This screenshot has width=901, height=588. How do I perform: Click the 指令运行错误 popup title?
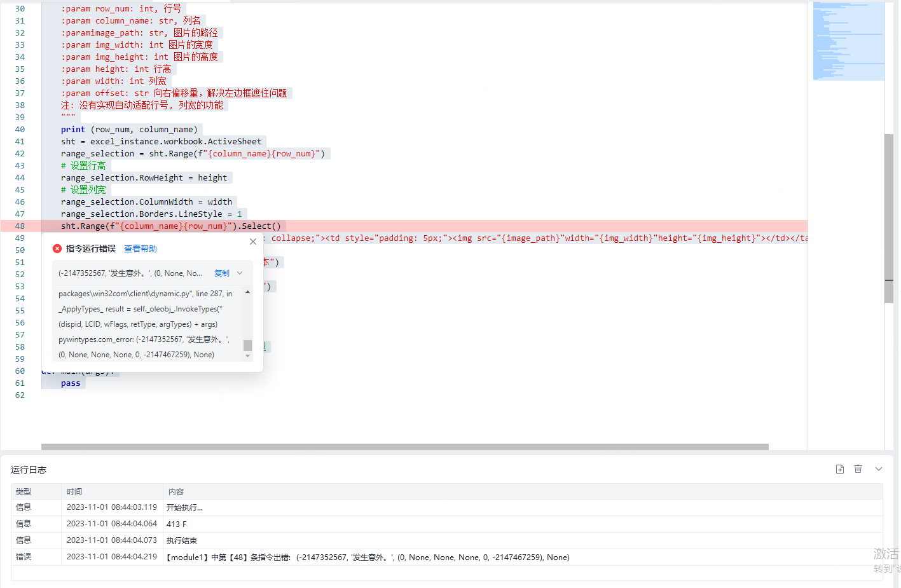click(x=91, y=249)
